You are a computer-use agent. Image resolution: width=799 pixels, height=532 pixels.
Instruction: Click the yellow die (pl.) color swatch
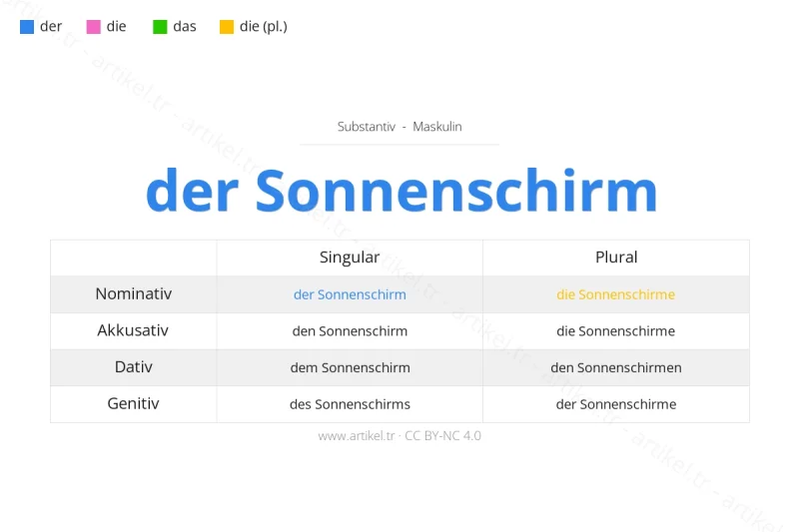click(x=227, y=27)
